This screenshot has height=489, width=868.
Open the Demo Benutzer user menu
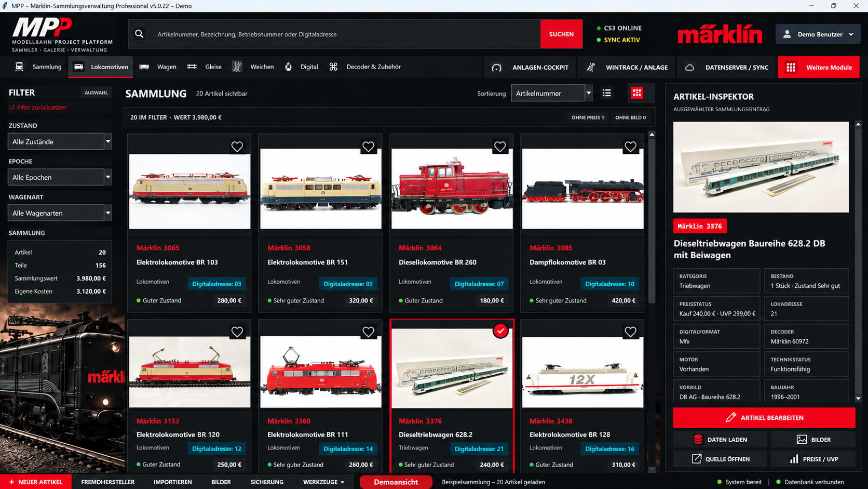pos(818,34)
